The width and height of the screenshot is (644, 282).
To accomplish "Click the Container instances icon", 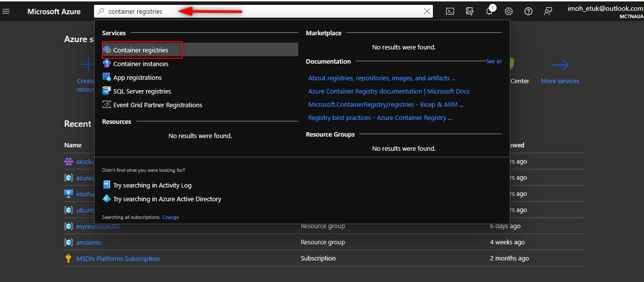I will 106,64.
